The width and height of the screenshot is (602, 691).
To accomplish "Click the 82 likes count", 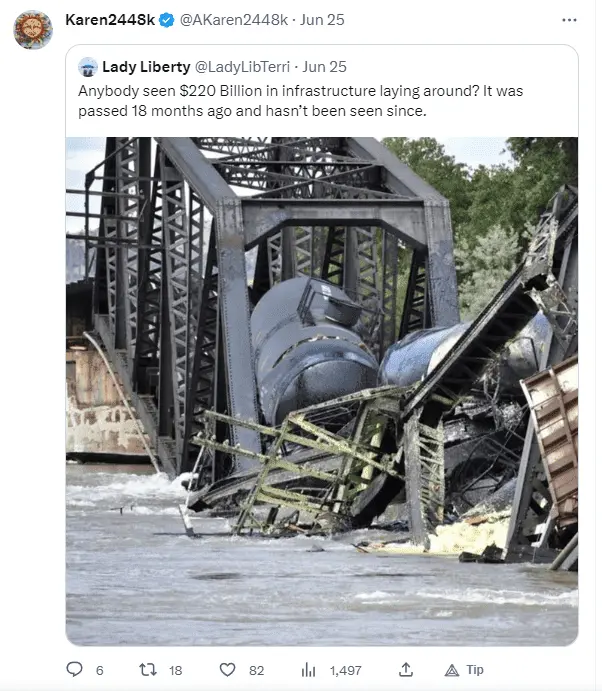I will [x=256, y=670].
